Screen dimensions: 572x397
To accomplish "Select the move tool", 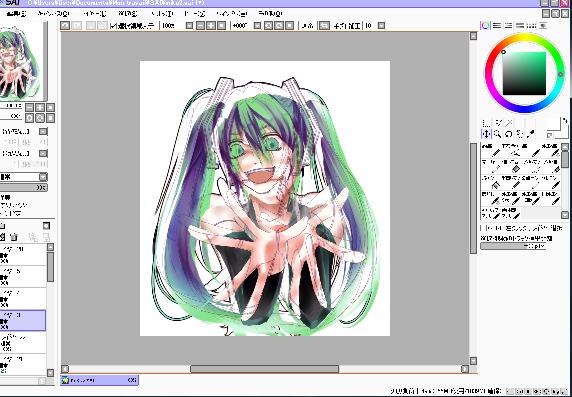I will 486,134.
